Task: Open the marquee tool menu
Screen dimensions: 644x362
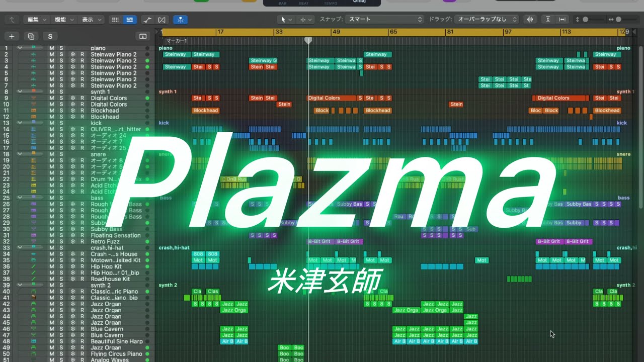Action: 305,20
